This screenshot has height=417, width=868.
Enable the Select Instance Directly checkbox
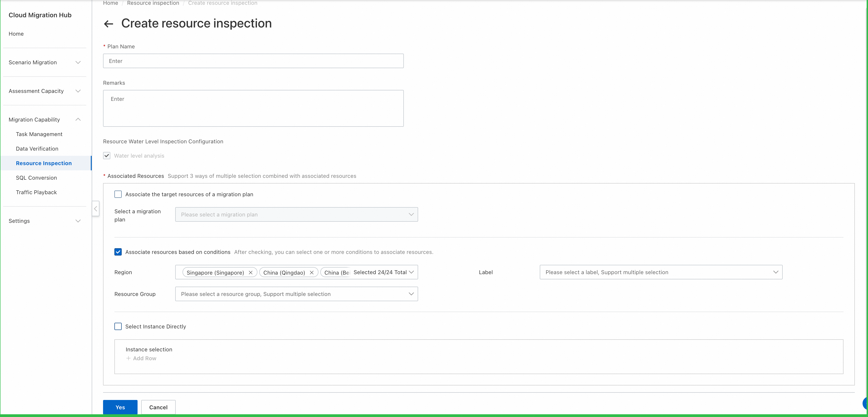coord(118,326)
